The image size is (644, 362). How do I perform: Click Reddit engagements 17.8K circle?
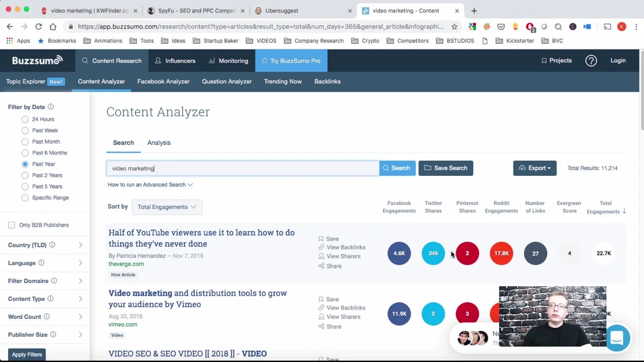tap(501, 253)
